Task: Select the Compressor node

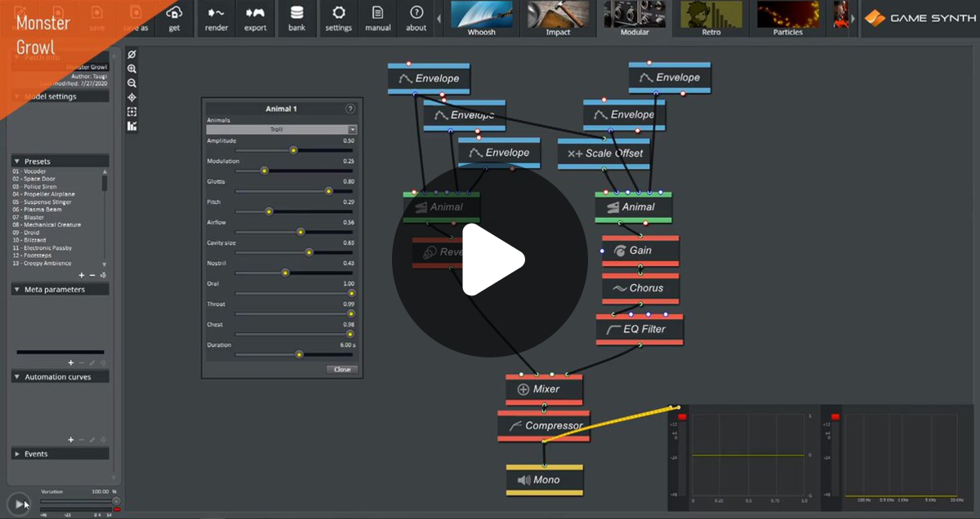Action: click(544, 426)
